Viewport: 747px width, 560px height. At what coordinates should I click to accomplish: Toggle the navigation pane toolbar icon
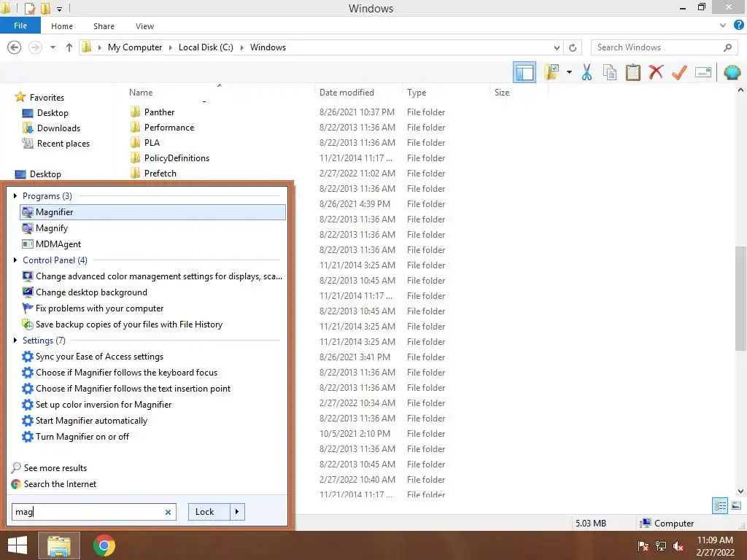point(524,72)
